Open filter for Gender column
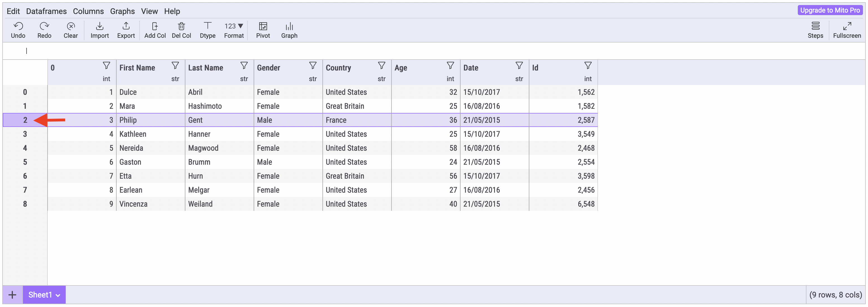Viewport: 868px width, 307px height. (313, 66)
